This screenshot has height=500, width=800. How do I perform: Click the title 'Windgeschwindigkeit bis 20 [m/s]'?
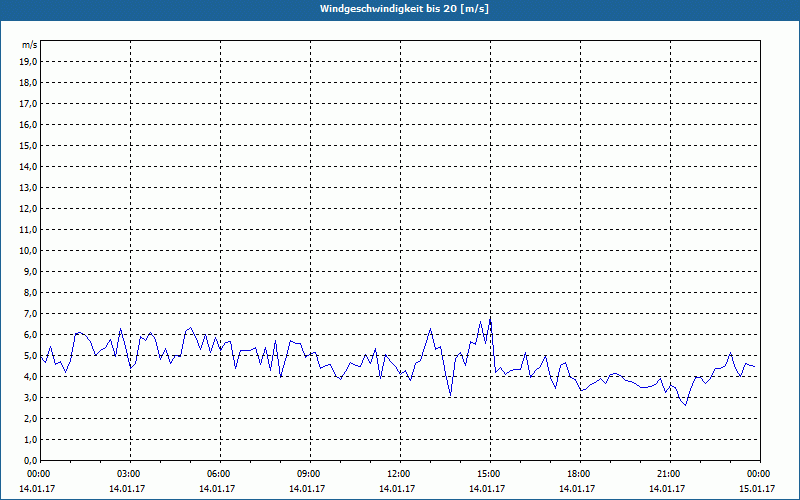point(404,9)
